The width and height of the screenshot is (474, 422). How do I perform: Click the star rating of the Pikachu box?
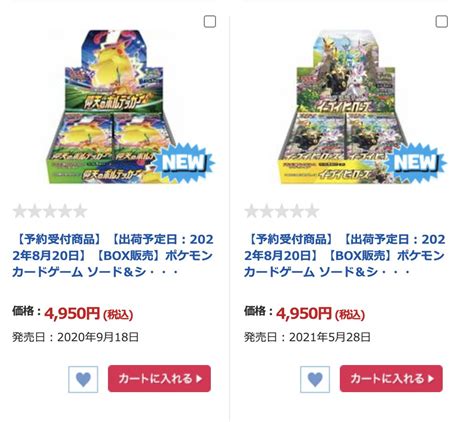coord(50,211)
